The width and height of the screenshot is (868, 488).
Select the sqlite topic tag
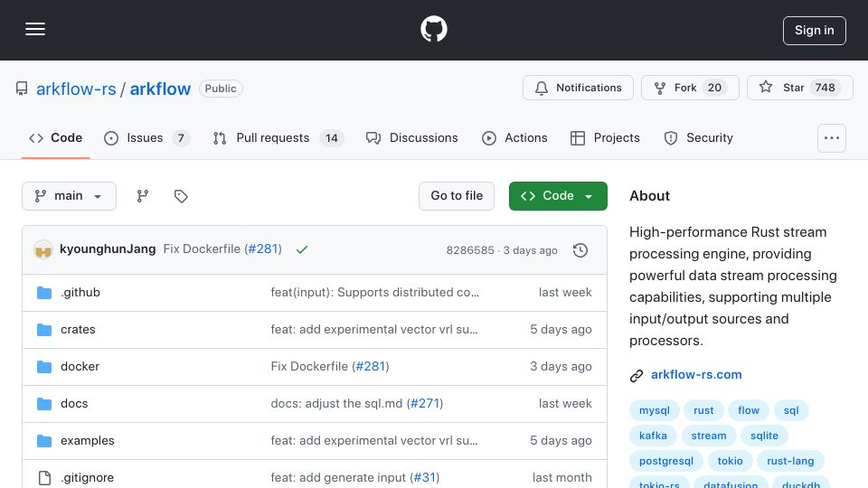click(765, 436)
